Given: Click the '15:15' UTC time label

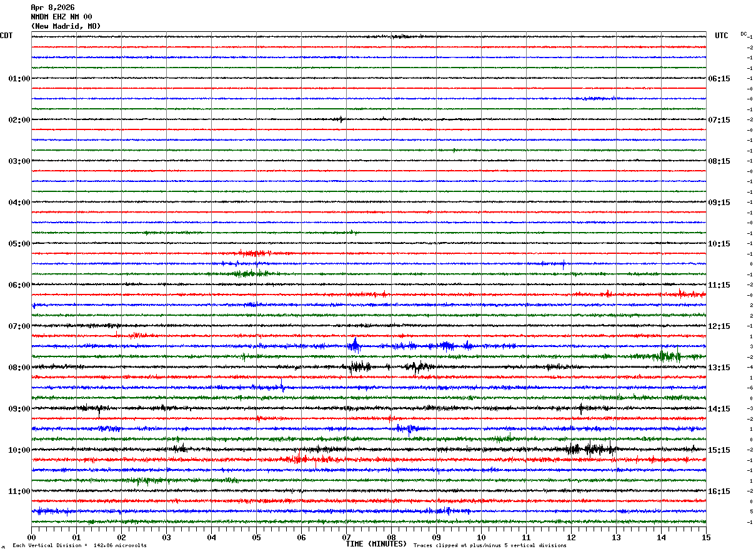Looking at the screenshot, I should (x=719, y=450).
